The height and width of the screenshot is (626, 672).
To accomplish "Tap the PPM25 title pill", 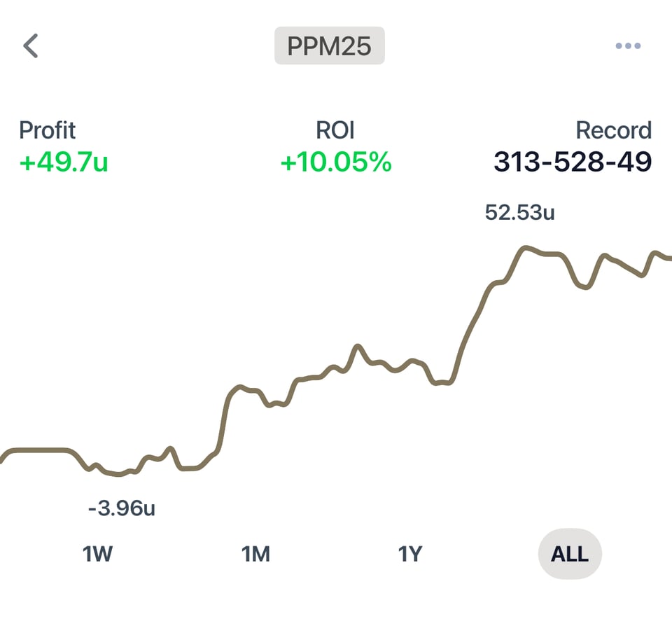I will (329, 46).
